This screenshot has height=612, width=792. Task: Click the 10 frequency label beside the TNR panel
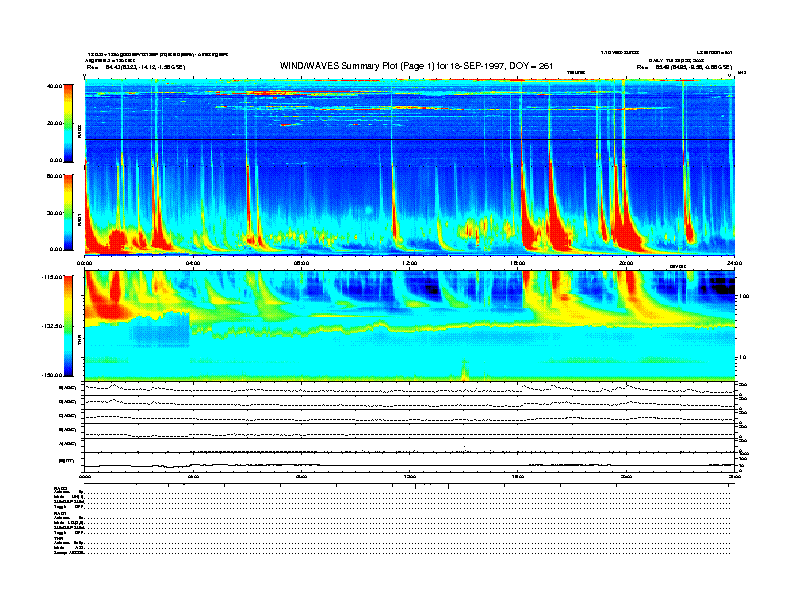point(741,358)
